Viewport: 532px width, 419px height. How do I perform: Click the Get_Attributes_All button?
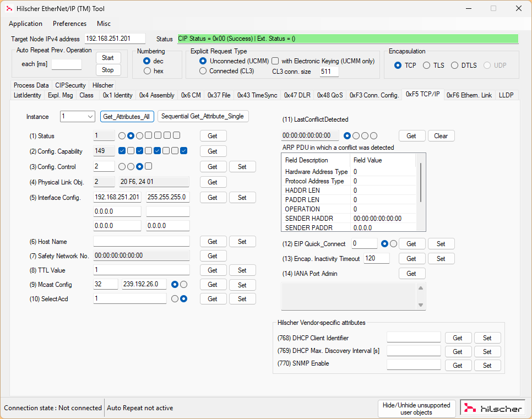127,116
